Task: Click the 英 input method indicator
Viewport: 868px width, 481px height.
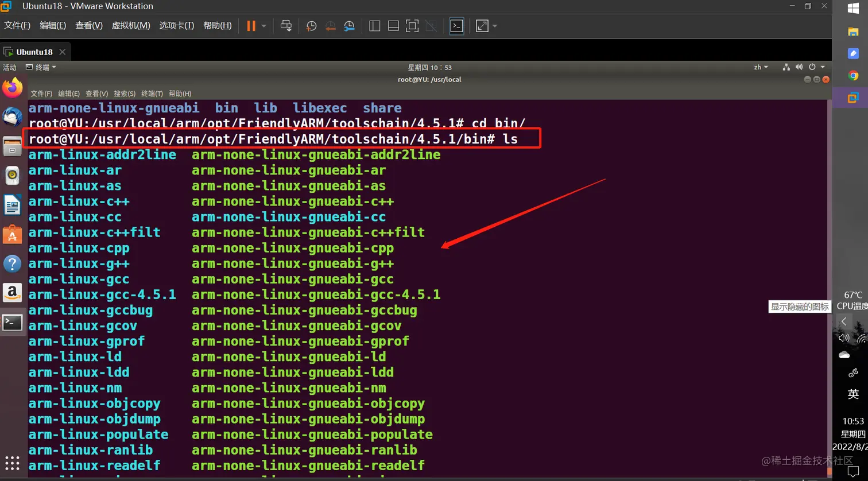Action: pyautogui.click(x=853, y=394)
